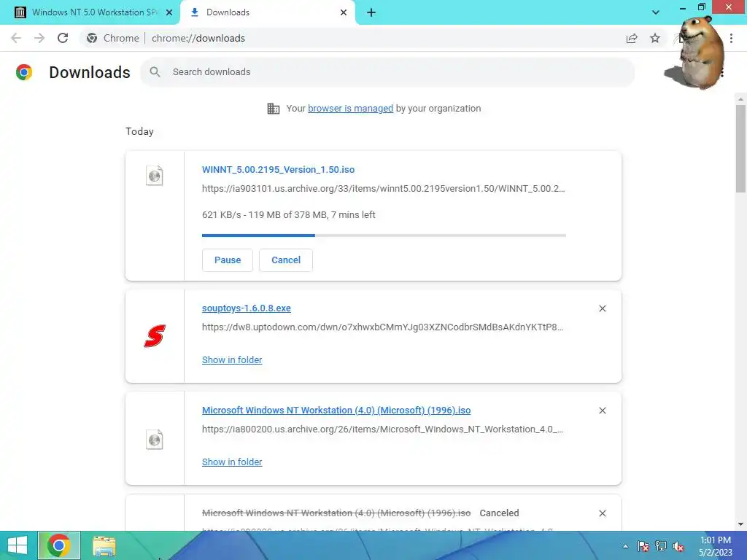Click the disc file icon of WINNT iso

155,176
